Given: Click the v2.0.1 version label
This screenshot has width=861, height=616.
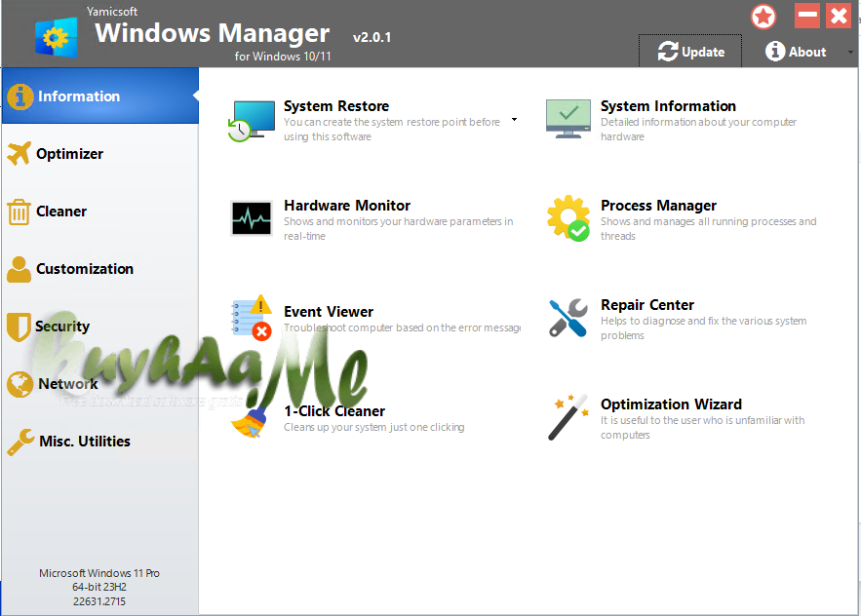Looking at the screenshot, I should point(372,37).
